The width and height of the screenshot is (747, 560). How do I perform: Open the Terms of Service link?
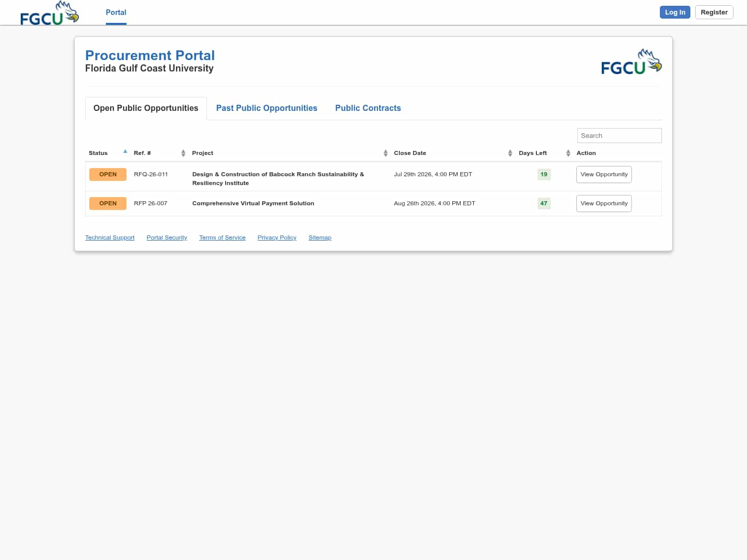click(222, 237)
